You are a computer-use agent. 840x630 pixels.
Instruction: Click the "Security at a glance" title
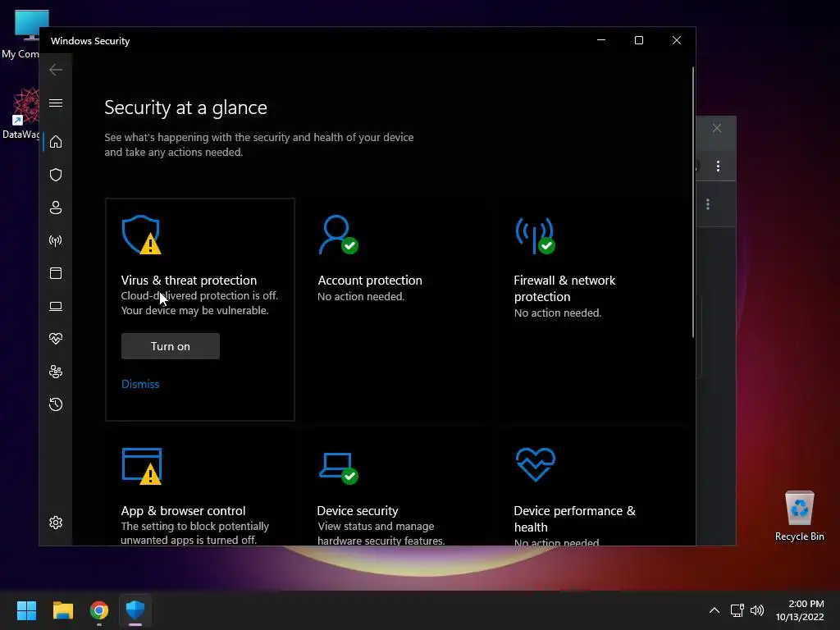point(186,107)
